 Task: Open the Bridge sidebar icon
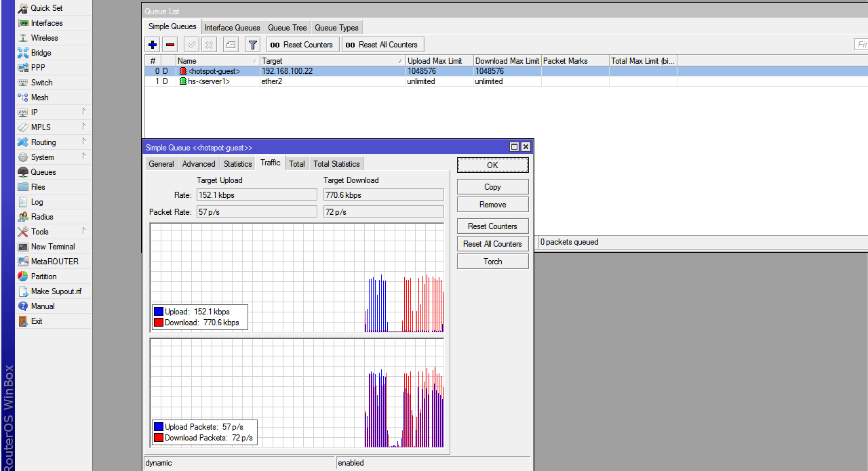click(23, 53)
